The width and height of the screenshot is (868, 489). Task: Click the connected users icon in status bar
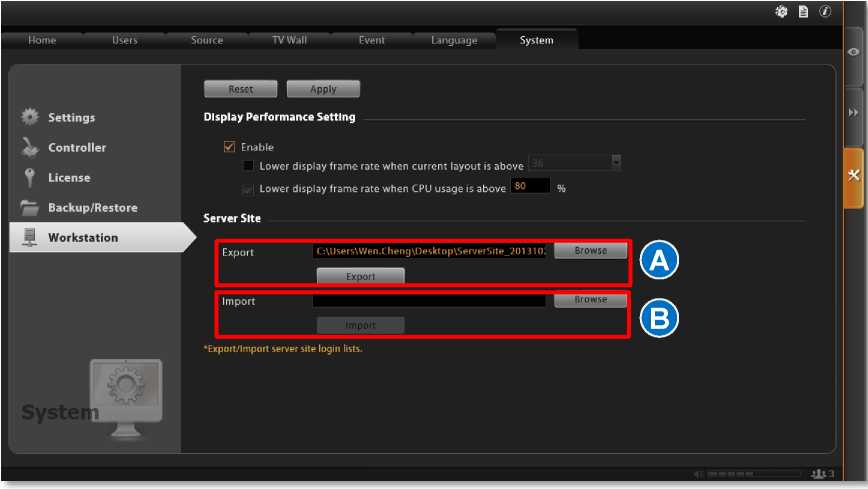coord(820,474)
